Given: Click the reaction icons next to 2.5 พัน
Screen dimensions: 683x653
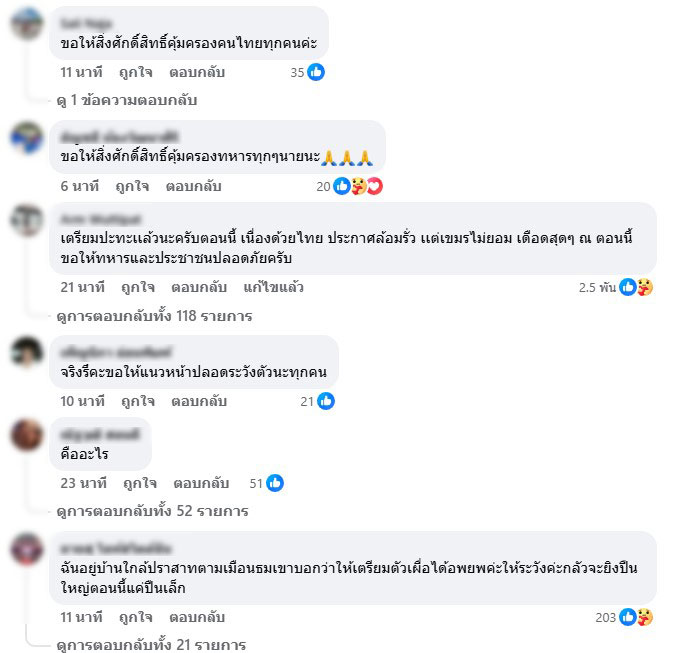Looking at the screenshot, I should pyautogui.click(x=636, y=287).
